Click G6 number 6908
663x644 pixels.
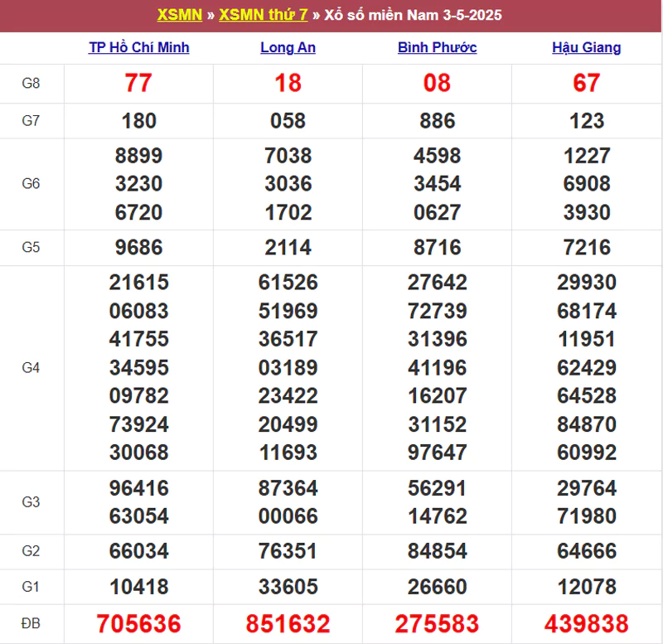coord(587,184)
